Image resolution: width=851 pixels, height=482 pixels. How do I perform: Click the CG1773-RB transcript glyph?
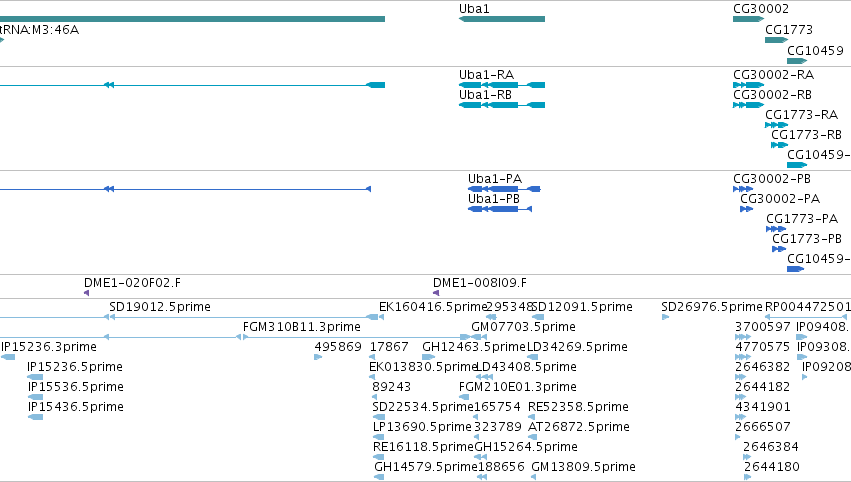[x=779, y=145]
